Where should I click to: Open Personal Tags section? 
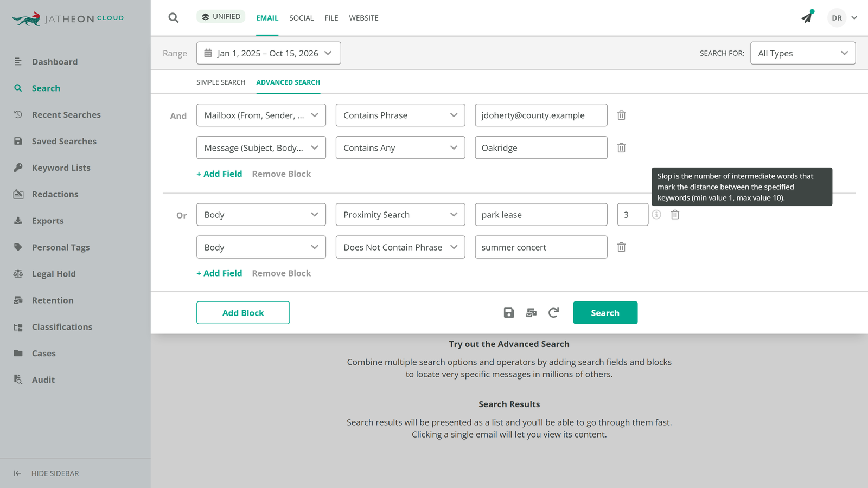click(x=61, y=248)
